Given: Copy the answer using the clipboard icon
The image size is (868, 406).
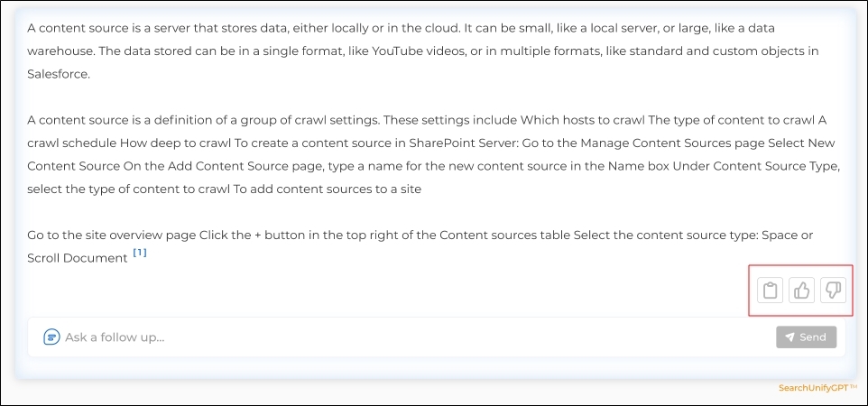Looking at the screenshot, I should click(x=770, y=290).
